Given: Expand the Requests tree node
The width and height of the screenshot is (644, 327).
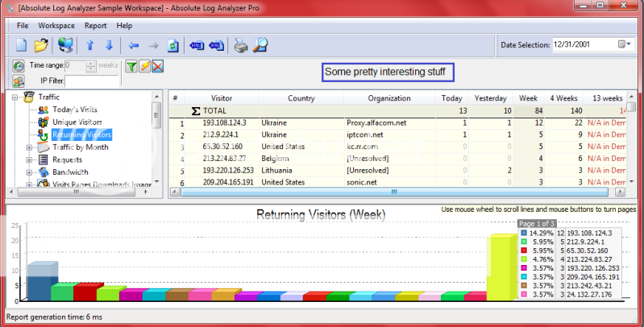Looking at the screenshot, I should tap(30, 159).
